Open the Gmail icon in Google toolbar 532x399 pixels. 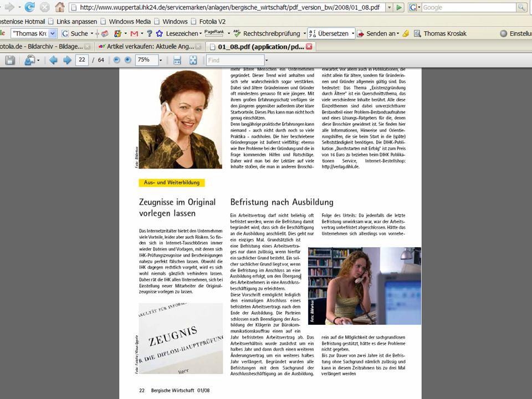pyautogui.click(x=134, y=34)
